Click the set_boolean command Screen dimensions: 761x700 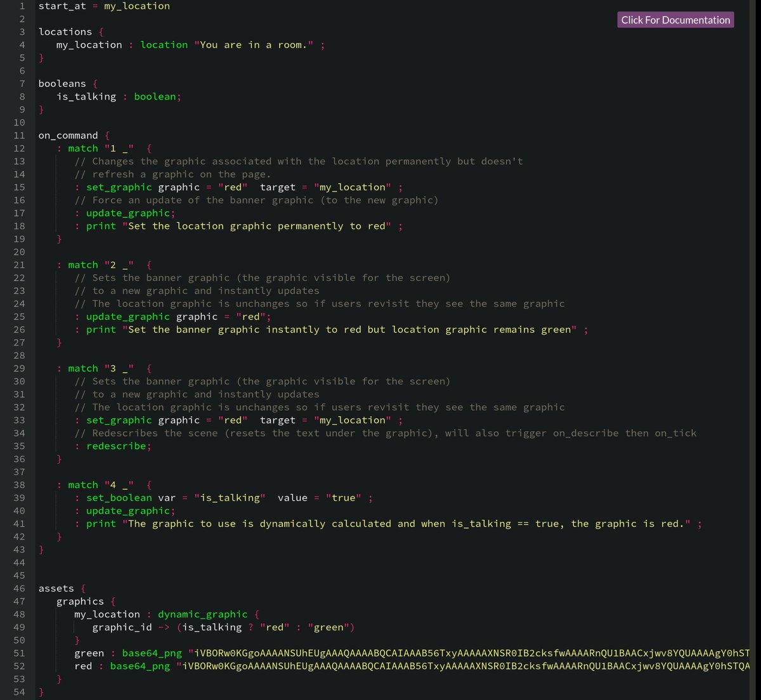tap(119, 498)
